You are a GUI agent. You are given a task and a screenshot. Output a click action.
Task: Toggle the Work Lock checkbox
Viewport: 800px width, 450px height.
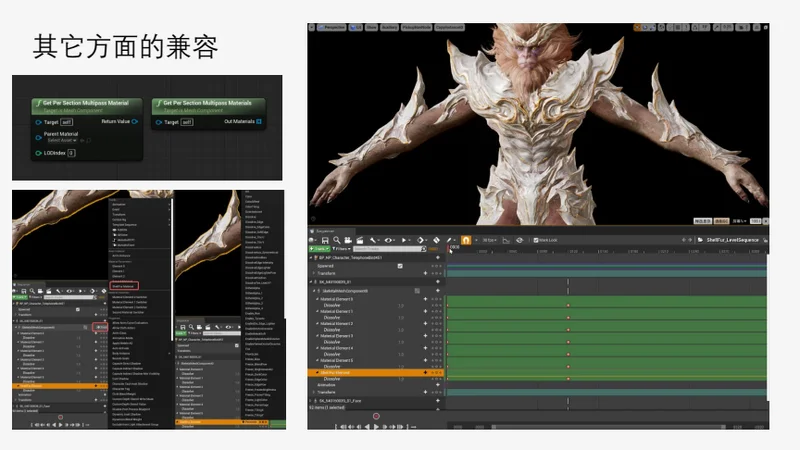coord(536,240)
